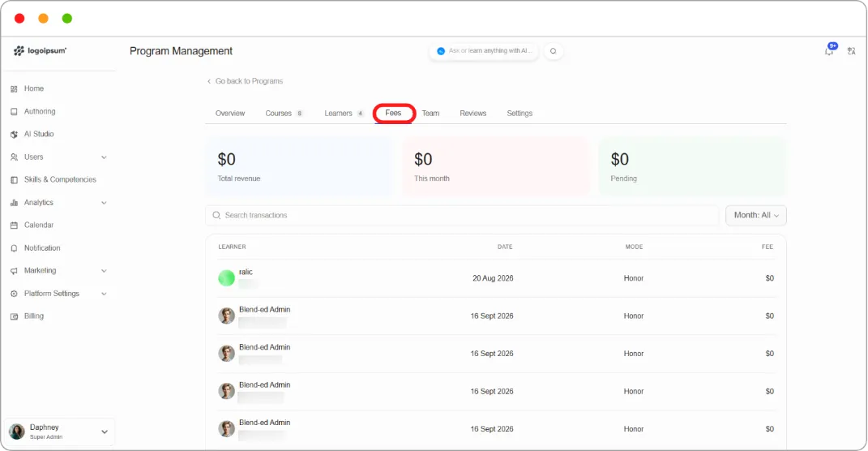868x451 pixels.
Task: Click the 20 Aug 2026 date
Action: coord(493,278)
